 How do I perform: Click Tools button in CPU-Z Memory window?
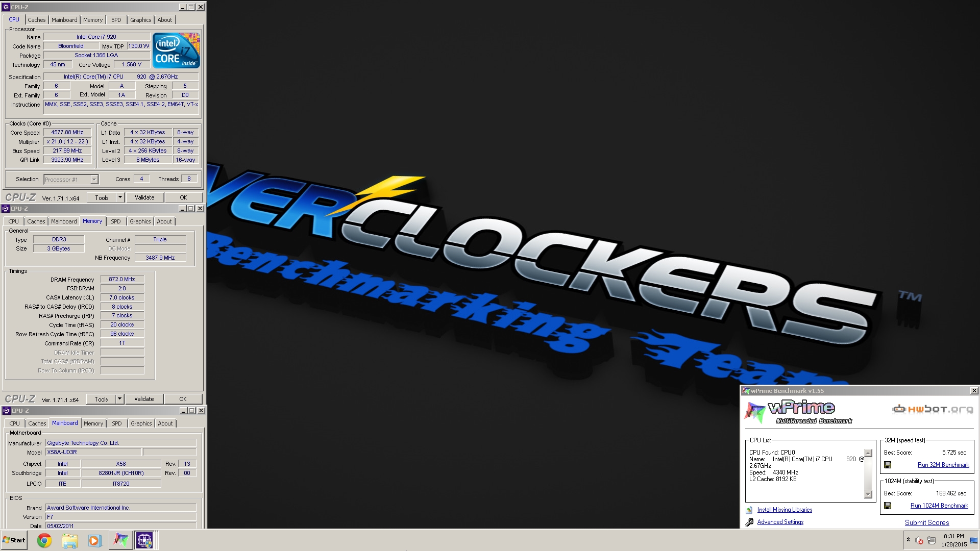pyautogui.click(x=101, y=399)
